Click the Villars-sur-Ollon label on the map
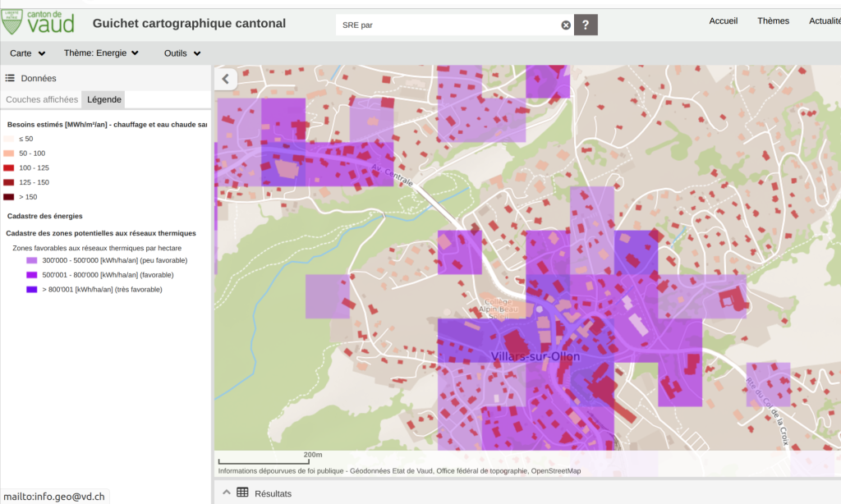Viewport: 841px width, 504px height. [x=535, y=356]
